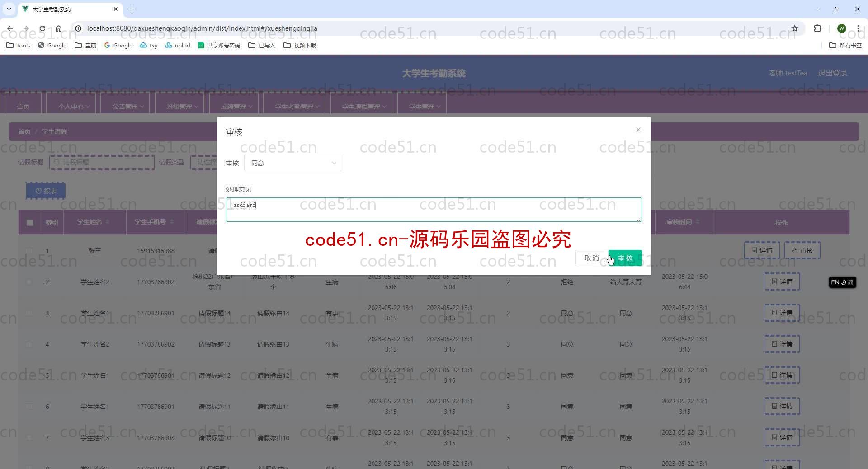Viewport: 868px width, 469px height.
Task: Go back to the previous browser page
Action: pyautogui.click(x=10, y=28)
